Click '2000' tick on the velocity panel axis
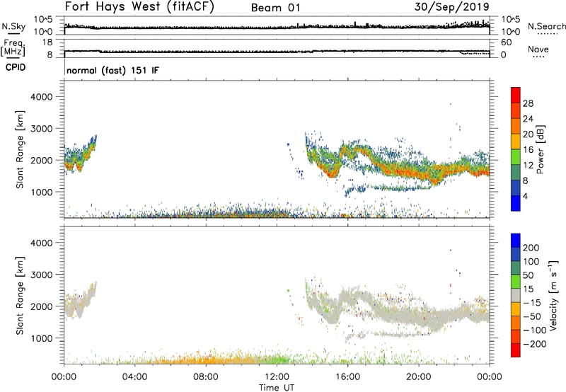 (x=42, y=306)
